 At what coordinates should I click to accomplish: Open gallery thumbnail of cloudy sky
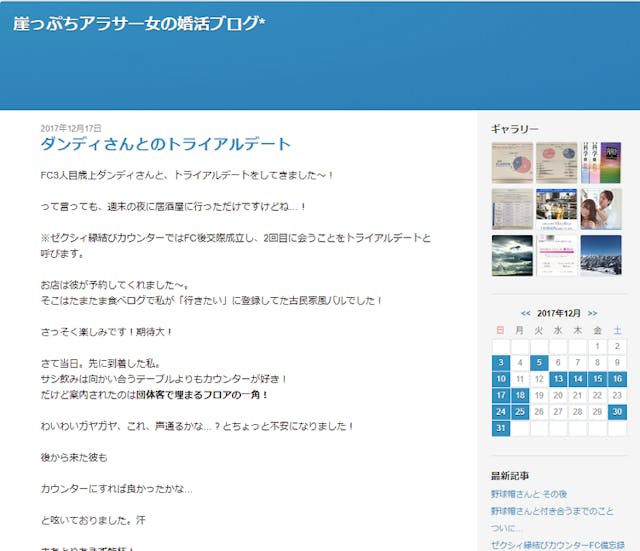click(x=512, y=256)
